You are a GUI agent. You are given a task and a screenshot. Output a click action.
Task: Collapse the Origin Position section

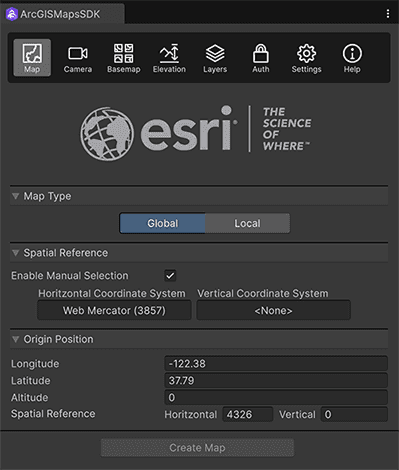pos(16,339)
